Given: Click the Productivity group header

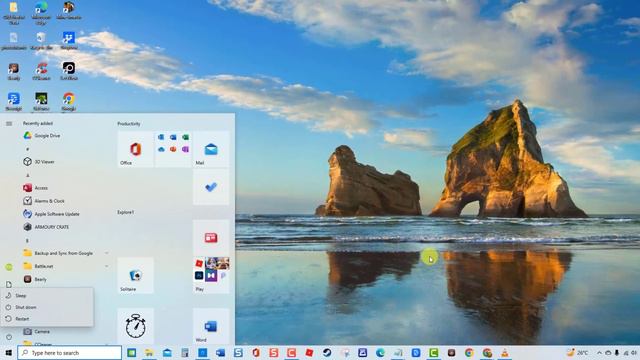Looking at the screenshot, I should [x=129, y=124].
